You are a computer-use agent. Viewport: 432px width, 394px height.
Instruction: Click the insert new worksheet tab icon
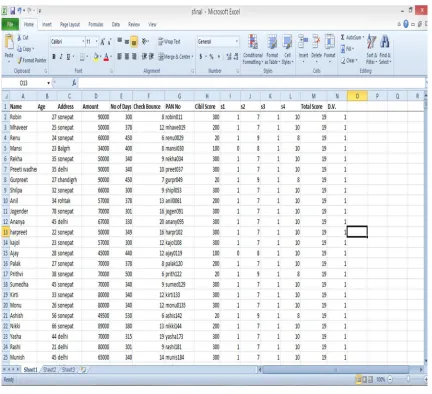click(x=83, y=369)
